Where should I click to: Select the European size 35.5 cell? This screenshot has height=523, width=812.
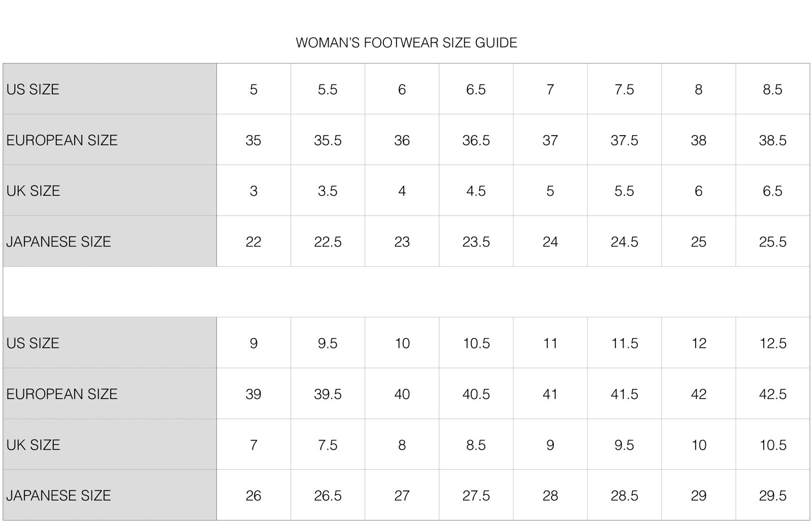point(328,140)
